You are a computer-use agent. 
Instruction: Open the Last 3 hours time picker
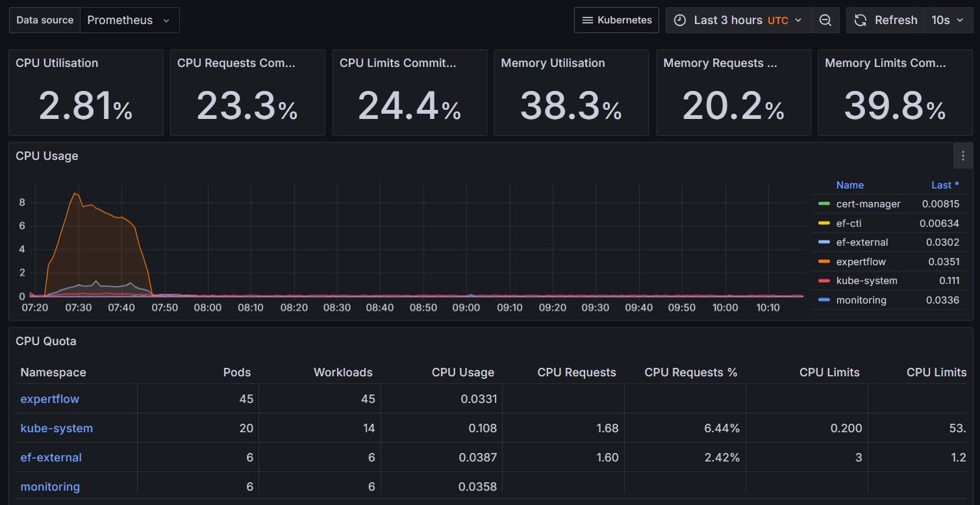(739, 20)
